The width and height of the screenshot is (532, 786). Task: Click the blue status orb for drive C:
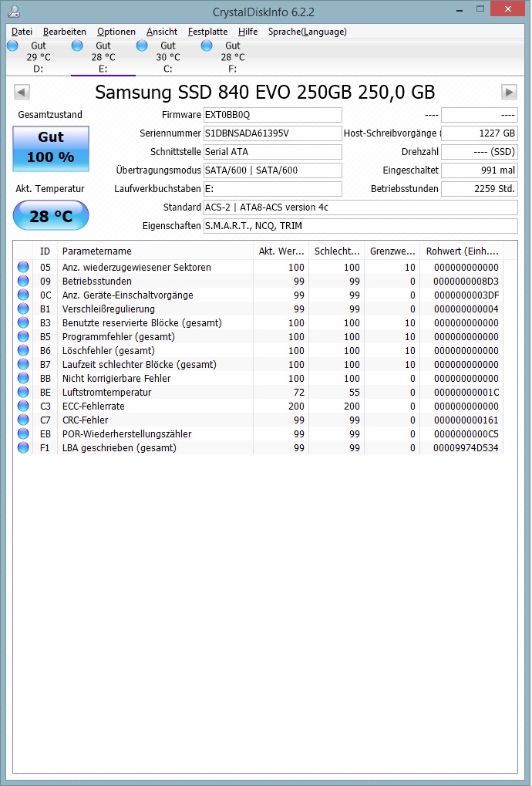[142, 46]
